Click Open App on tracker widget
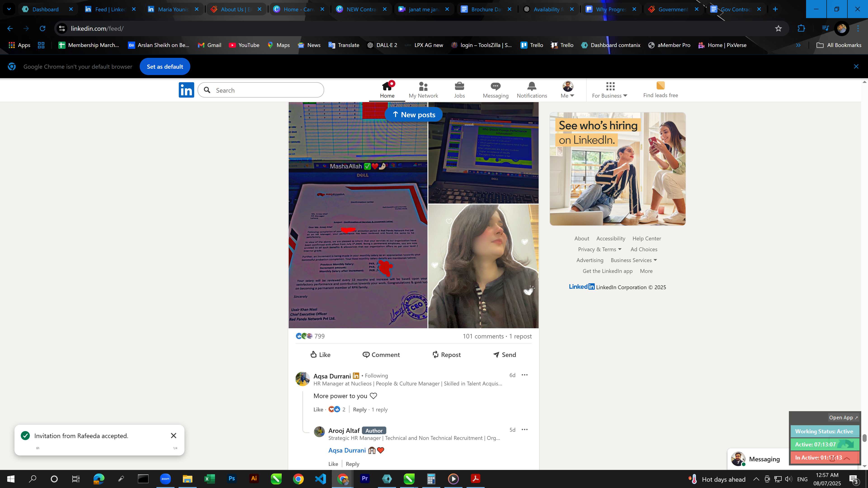The width and height of the screenshot is (868, 488). pos(843,417)
